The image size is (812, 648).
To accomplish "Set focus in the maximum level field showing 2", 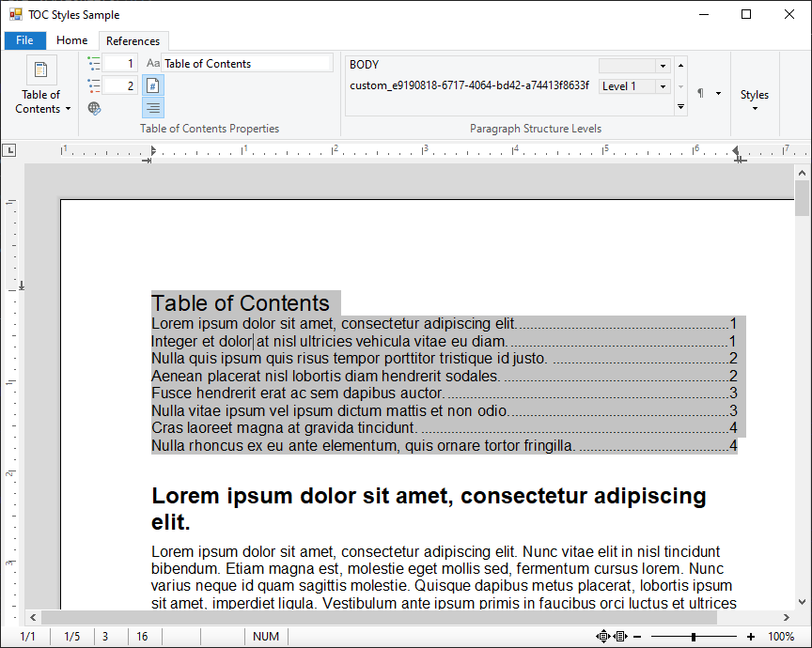I will tap(119, 85).
